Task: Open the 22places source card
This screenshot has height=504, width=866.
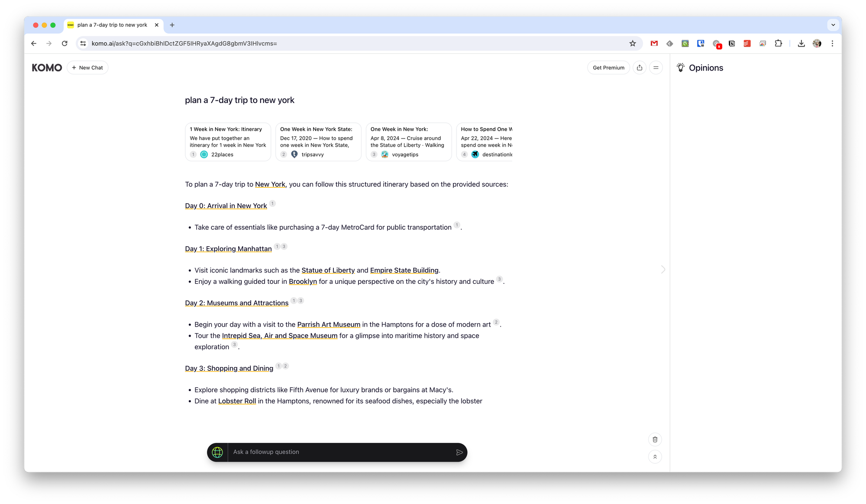Action: click(228, 142)
